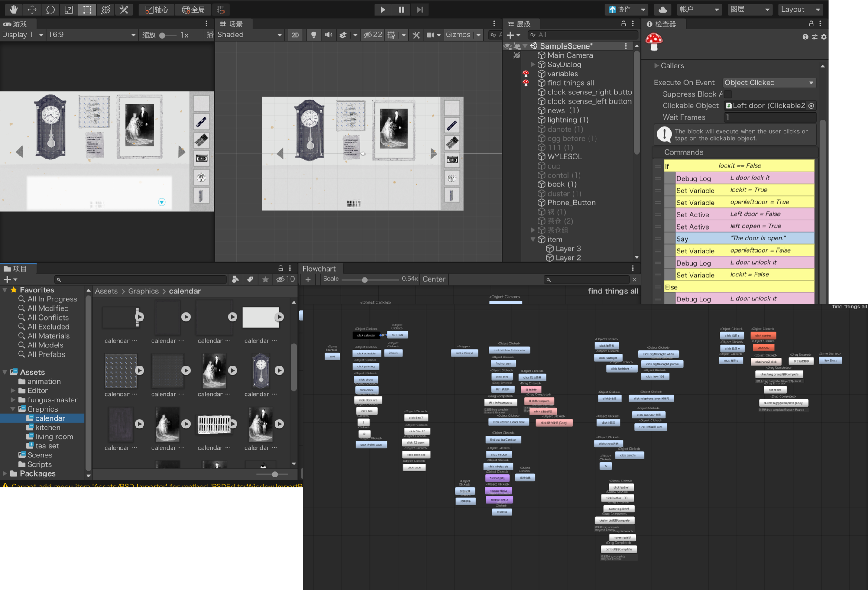Click the Pause button
Screen dimensions: 868x590
402,10
